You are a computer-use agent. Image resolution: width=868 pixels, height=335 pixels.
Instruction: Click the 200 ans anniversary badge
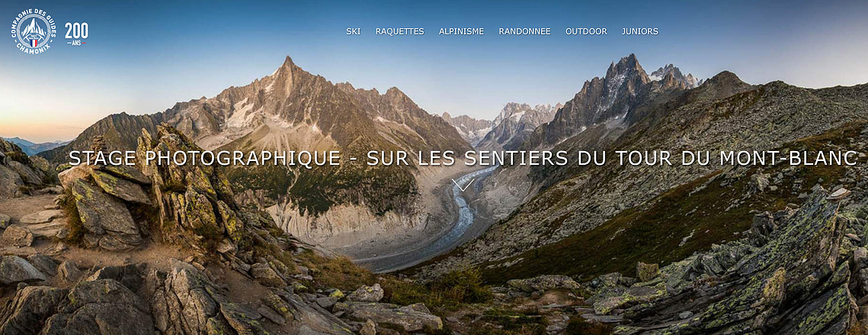click(x=76, y=34)
